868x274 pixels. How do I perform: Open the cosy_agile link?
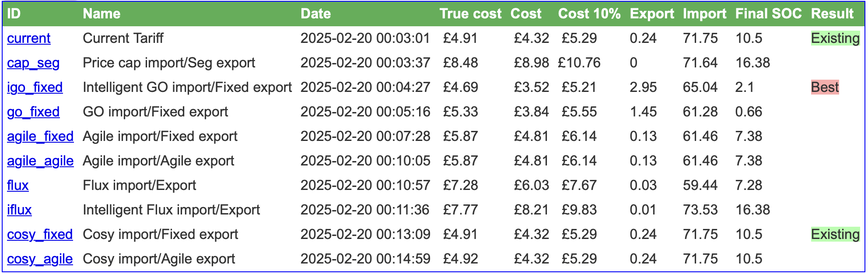pyautogui.click(x=40, y=259)
